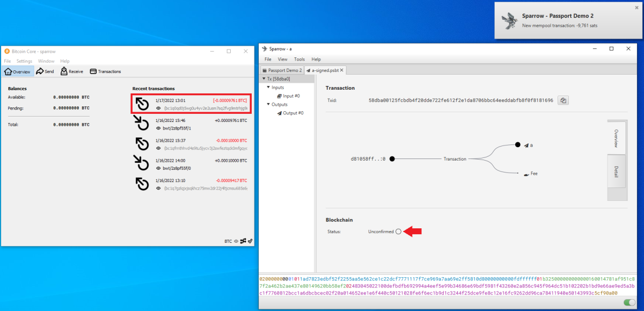Click the sparrow bird icon in the notification
The width and height of the screenshot is (644, 311).
coord(509,20)
